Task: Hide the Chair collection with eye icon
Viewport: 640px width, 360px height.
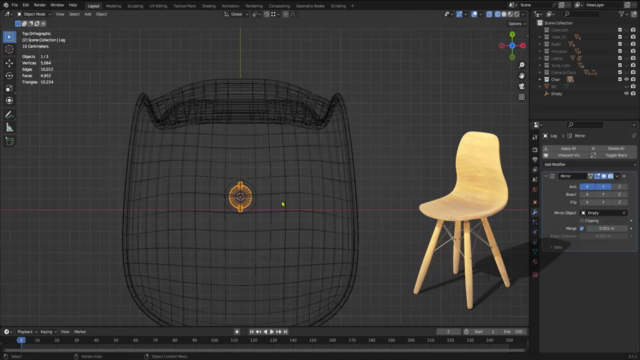Action: point(627,80)
